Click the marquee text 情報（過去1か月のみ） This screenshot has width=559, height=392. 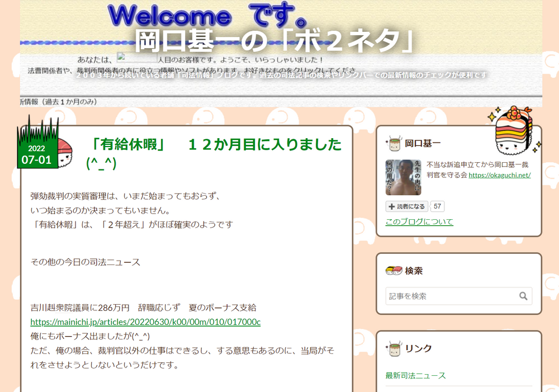(59, 102)
